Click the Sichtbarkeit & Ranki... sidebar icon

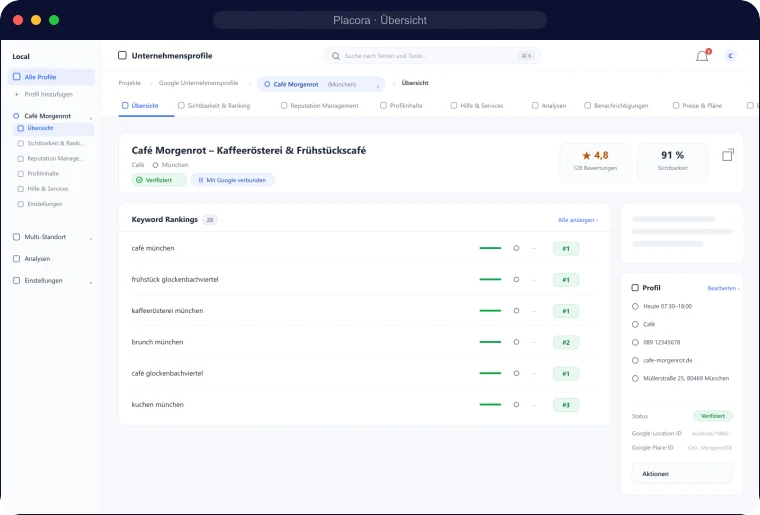pos(20,143)
